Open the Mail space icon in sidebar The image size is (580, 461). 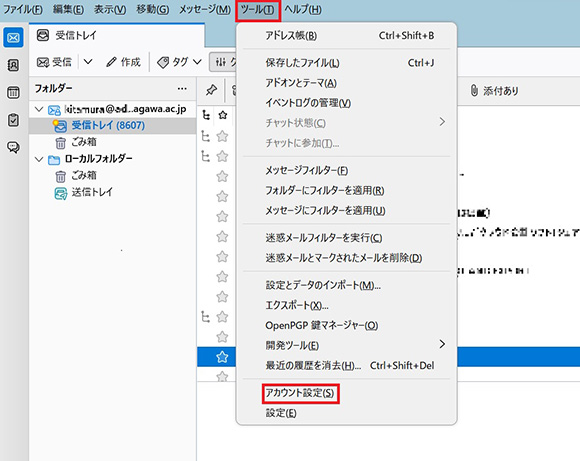[13, 37]
